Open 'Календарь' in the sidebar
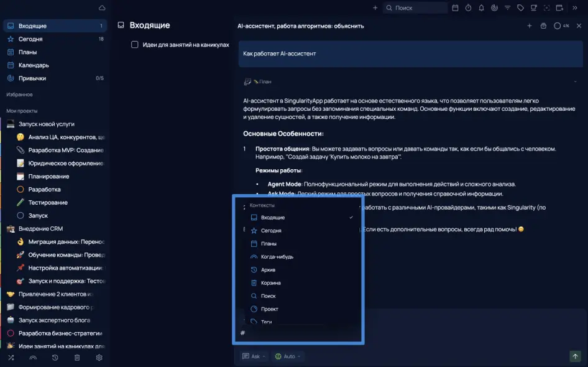Image resolution: width=588 pixels, height=367 pixels. [x=34, y=65]
